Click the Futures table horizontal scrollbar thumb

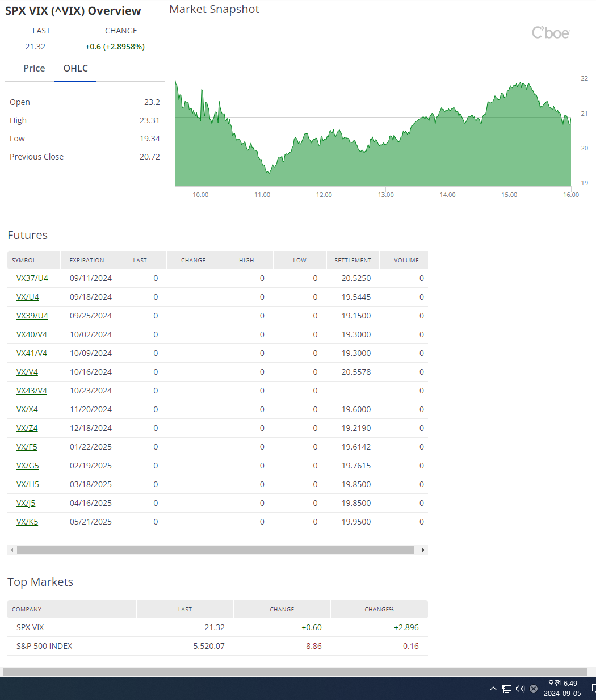[215, 550]
